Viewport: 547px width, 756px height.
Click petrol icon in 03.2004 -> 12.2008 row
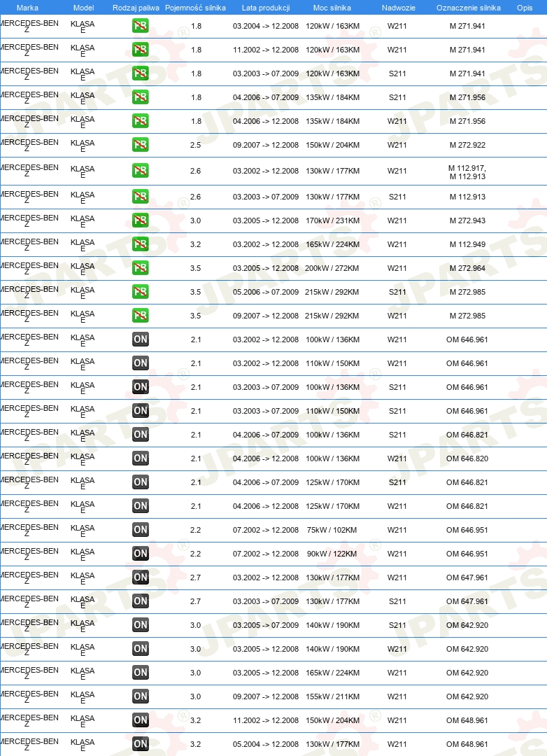140,26
